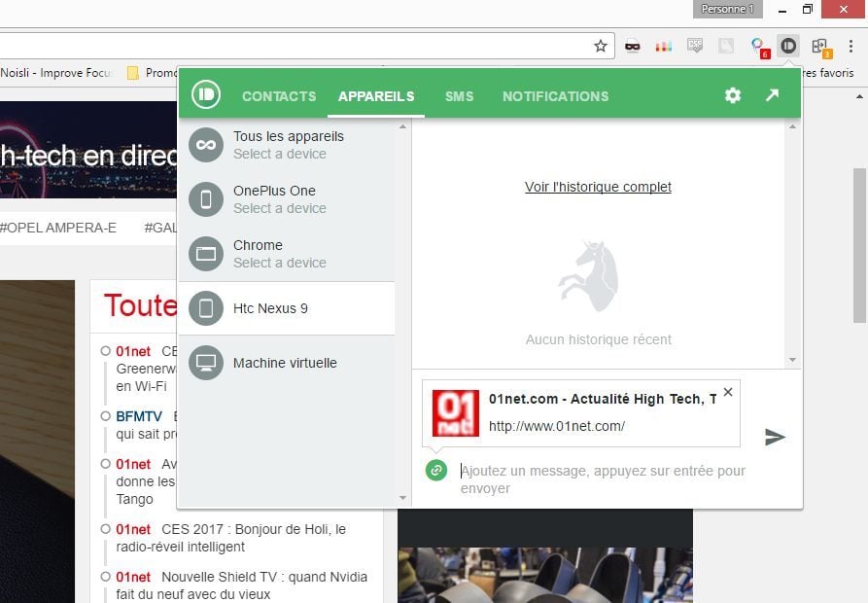
Task: Click the Pushbullet logo in green header
Action: pyautogui.click(x=206, y=94)
